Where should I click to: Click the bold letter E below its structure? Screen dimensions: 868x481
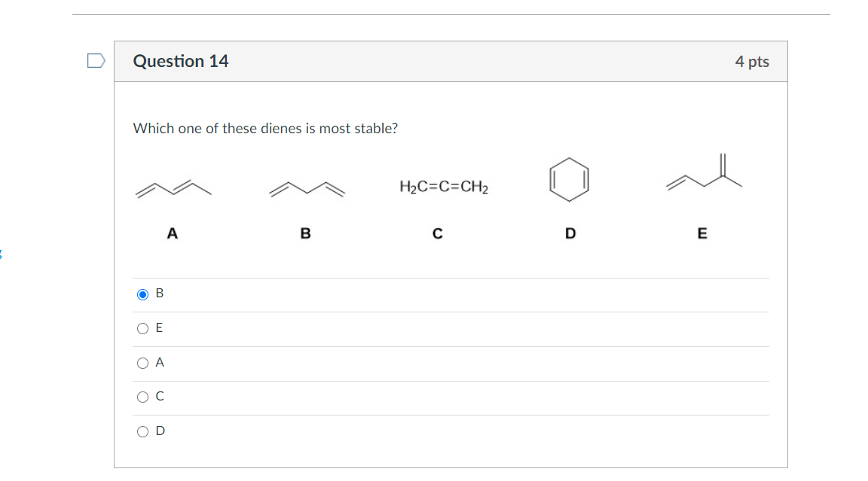click(x=702, y=233)
